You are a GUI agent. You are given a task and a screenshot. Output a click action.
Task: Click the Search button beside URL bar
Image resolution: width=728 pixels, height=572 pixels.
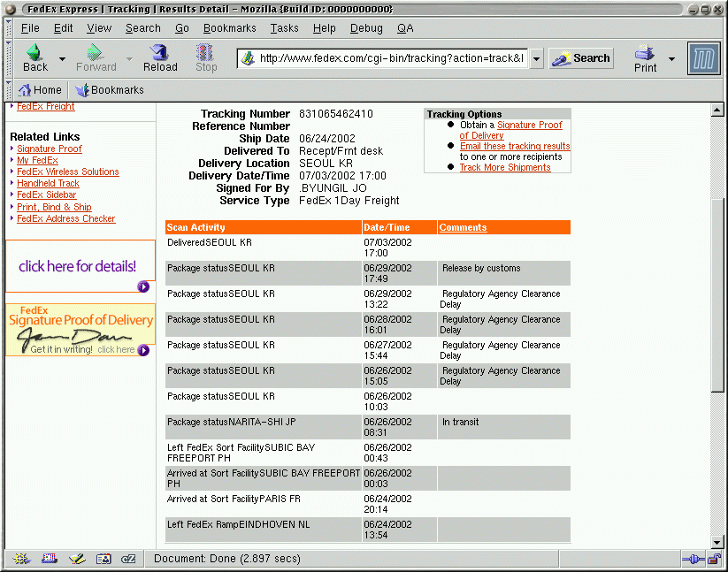coord(581,58)
